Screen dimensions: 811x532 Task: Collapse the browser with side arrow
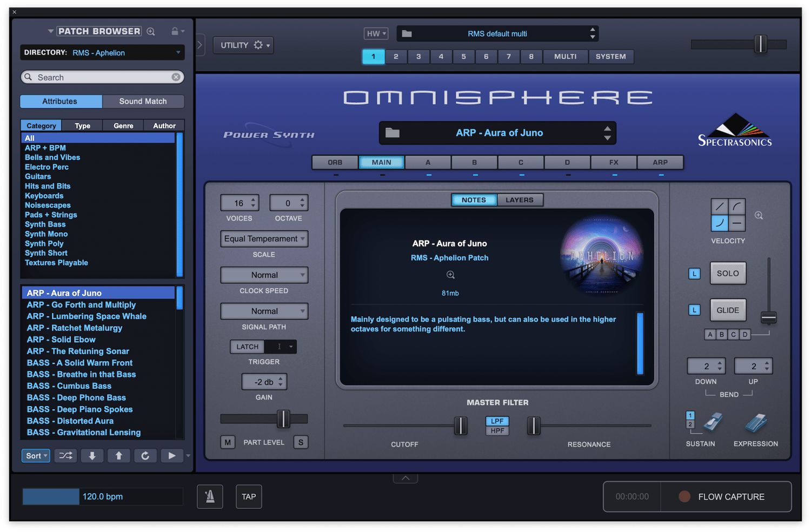(200, 45)
